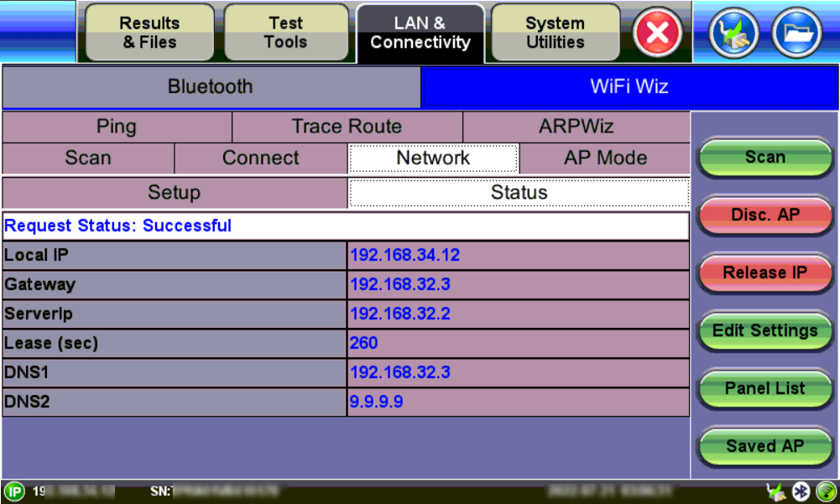The image size is (840, 504).
Task: Switch to the Connect sub-tab
Action: [x=261, y=158]
